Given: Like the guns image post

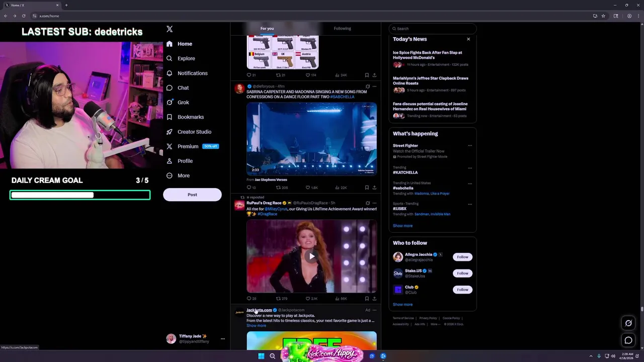Looking at the screenshot, I should pos(311,75).
